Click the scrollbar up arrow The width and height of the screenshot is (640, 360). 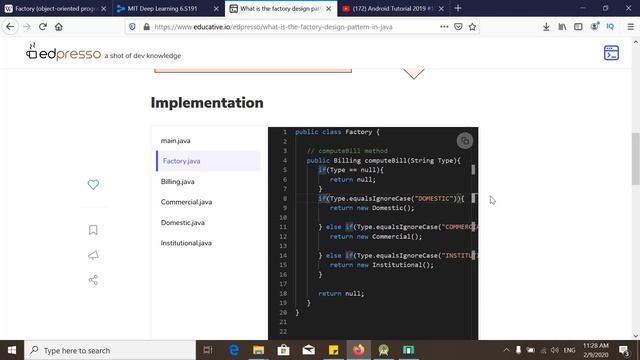click(636, 42)
